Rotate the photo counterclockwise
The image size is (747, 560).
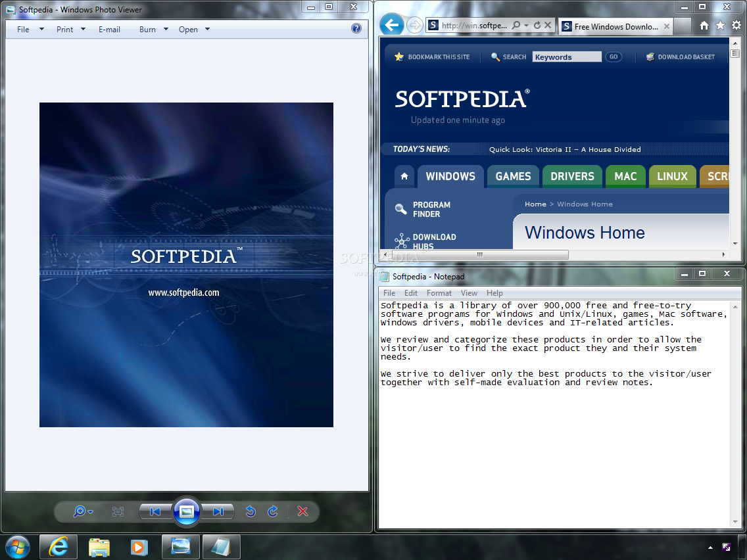pyautogui.click(x=251, y=511)
